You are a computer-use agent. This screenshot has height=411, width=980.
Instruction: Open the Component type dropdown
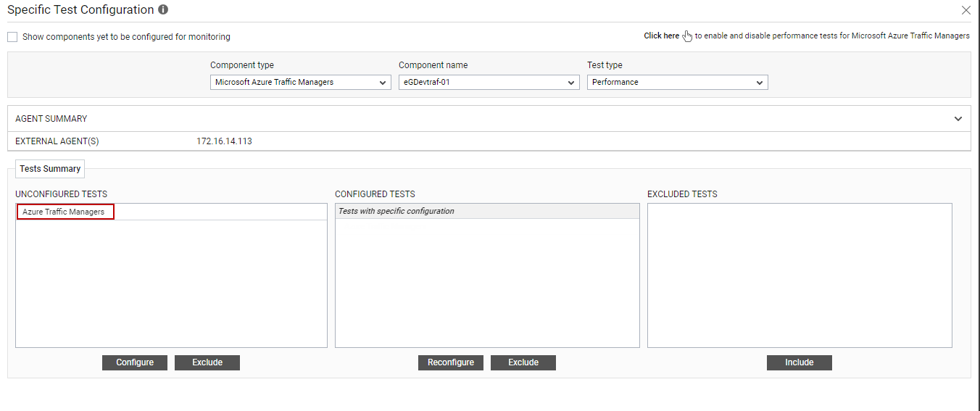pyautogui.click(x=301, y=82)
